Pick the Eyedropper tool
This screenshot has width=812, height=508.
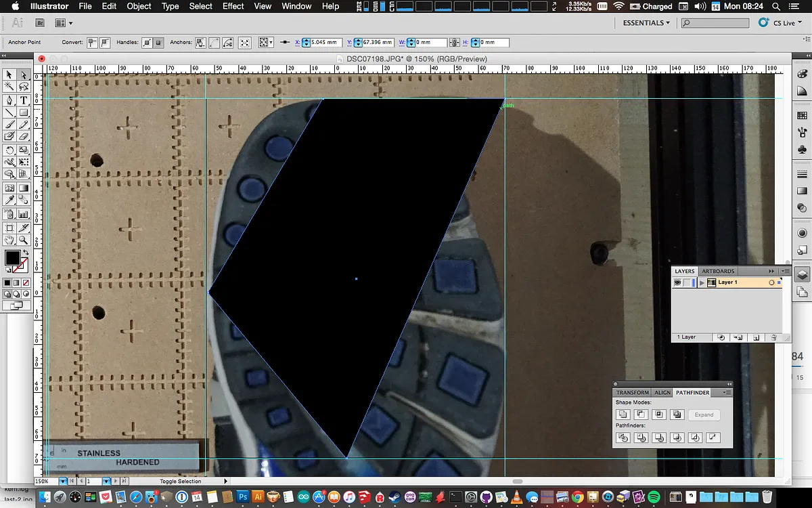coord(9,200)
